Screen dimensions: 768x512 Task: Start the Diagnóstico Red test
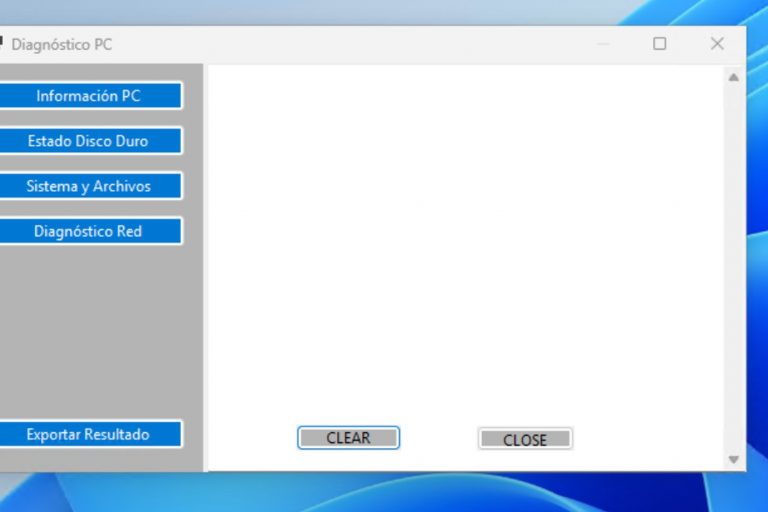(89, 231)
